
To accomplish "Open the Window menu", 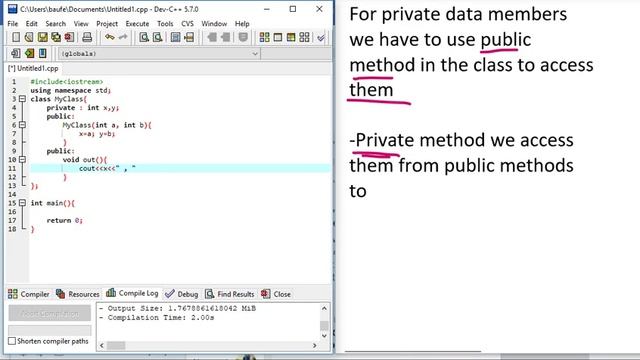I will (214, 24).
